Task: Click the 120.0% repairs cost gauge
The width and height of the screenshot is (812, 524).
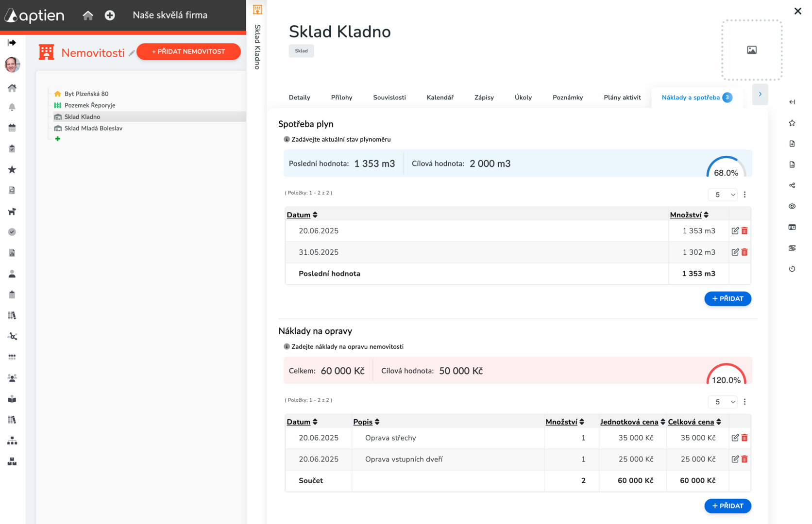Action: tap(726, 374)
